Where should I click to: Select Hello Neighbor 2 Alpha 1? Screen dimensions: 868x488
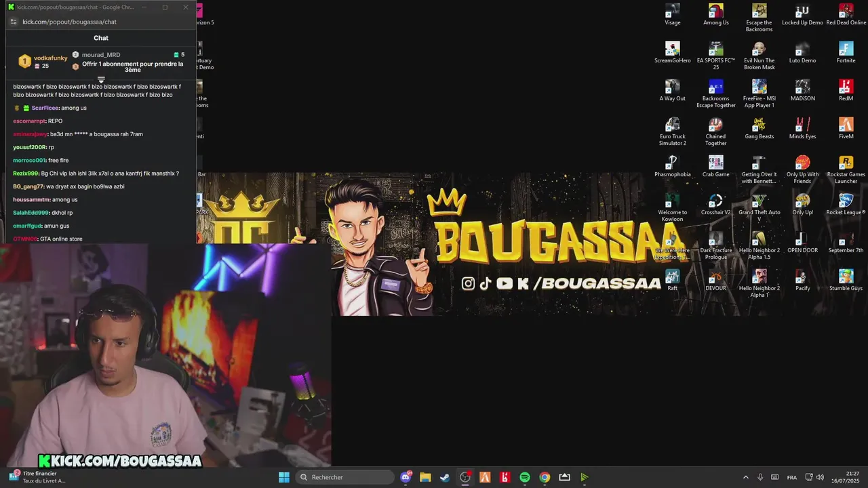coord(759,284)
